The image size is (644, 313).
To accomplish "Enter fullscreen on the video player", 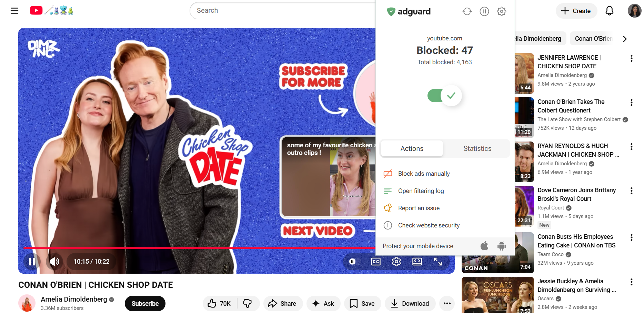I will (438, 262).
